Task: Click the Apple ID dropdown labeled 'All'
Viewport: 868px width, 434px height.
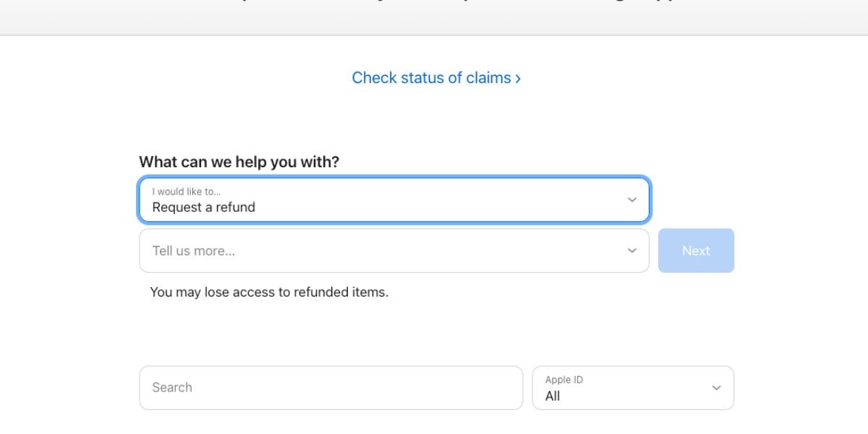Action: point(633,388)
